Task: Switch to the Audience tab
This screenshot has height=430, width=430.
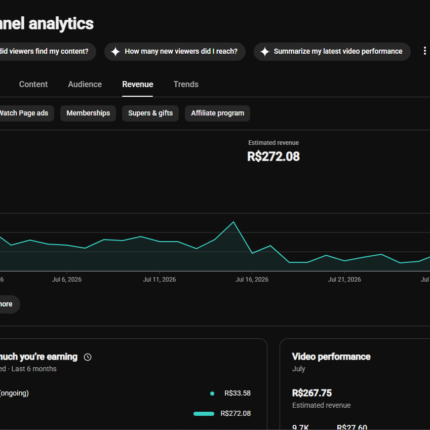Action: [85, 84]
